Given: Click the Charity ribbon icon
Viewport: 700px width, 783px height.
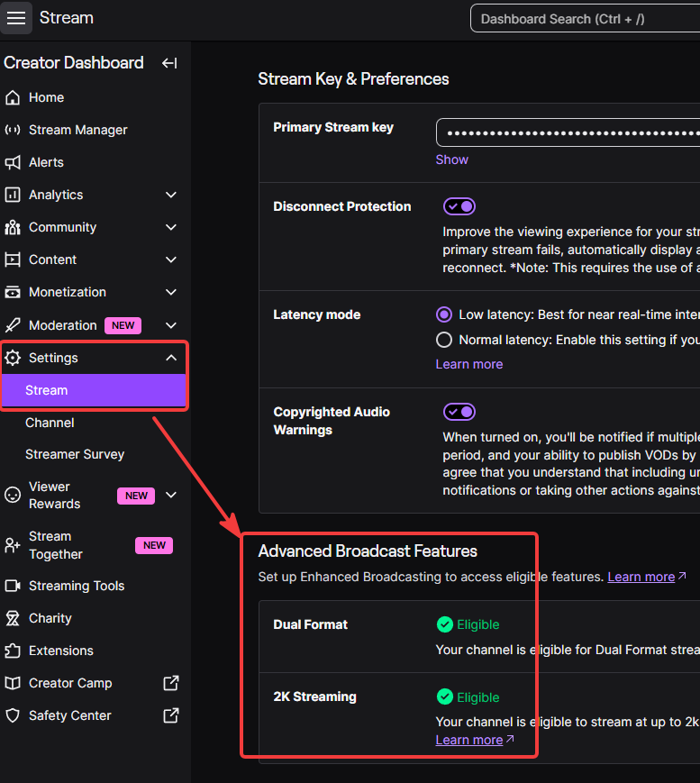Looking at the screenshot, I should point(13,618).
